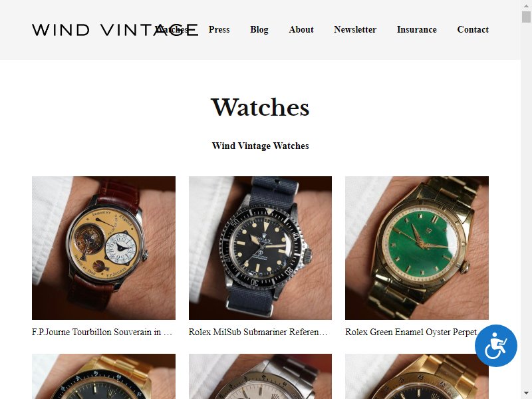Click Rolex Green Enamel Oyster title link

[411, 332]
